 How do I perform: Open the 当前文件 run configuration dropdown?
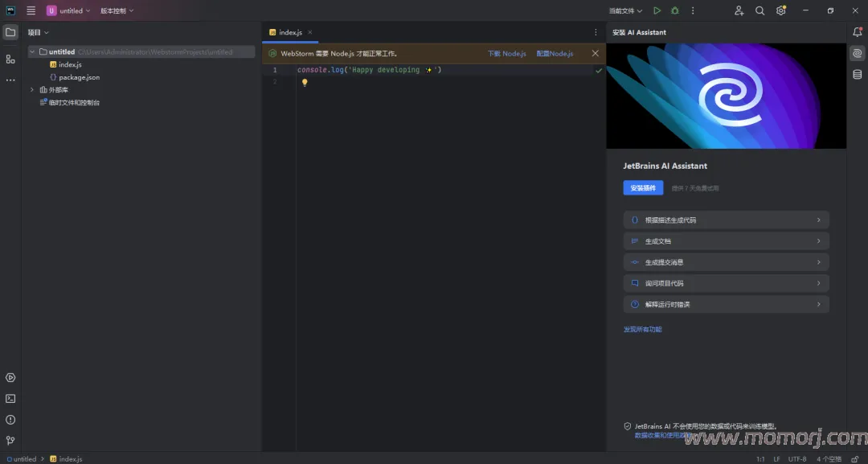(625, 10)
